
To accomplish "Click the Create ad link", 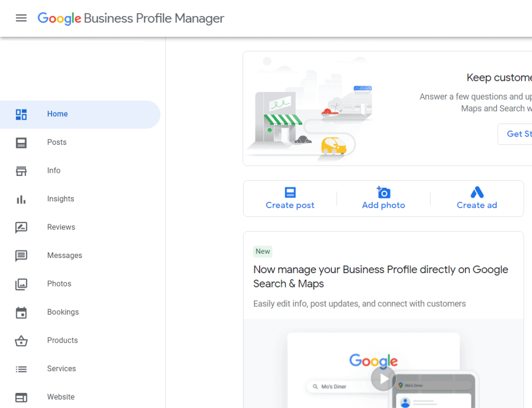I will pos(477,206).
